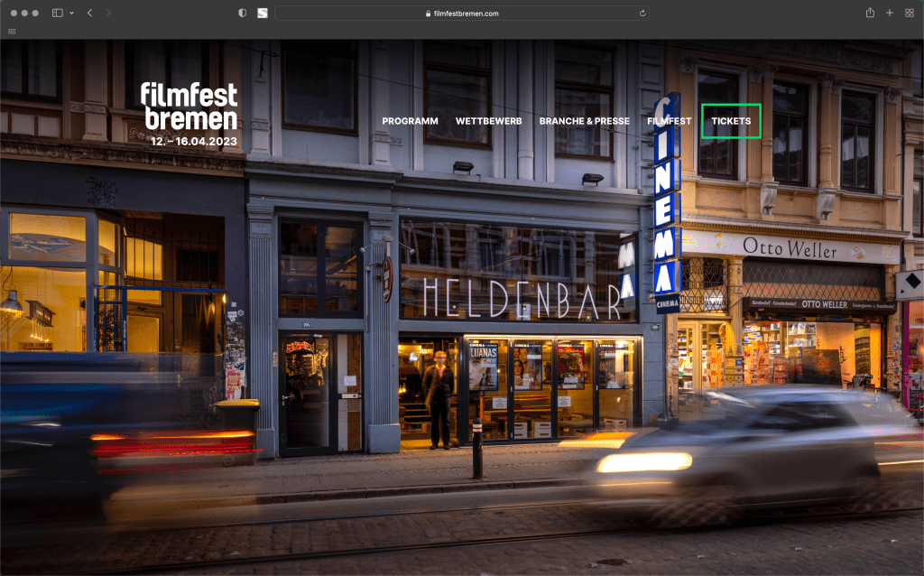Open the Share menu icon
Screen dimensions: 924x576
[x=870, y=13]
